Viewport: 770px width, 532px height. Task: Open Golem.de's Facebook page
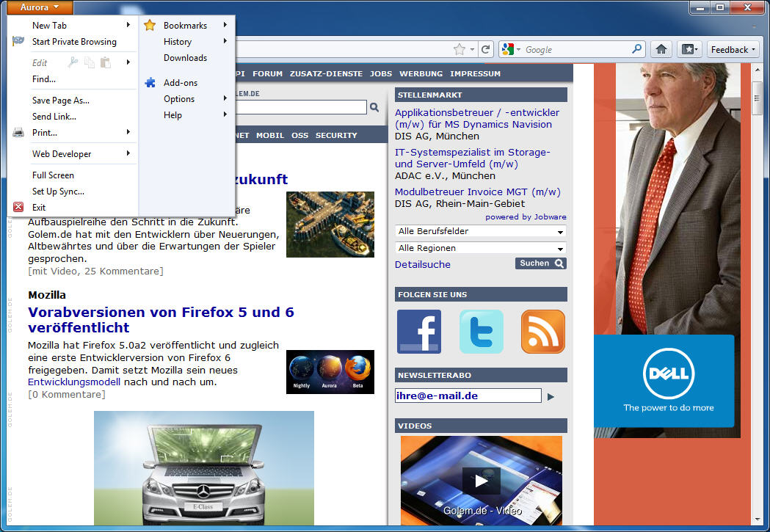(418, 331)
